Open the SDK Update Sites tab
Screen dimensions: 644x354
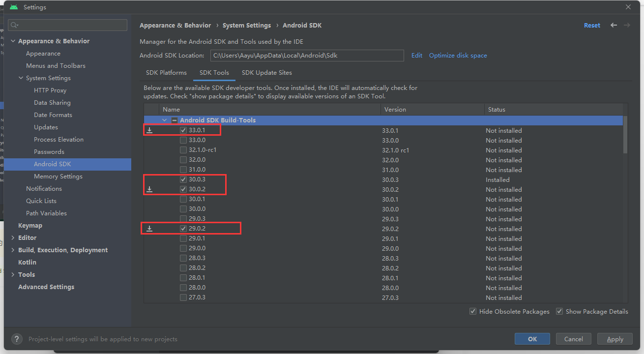tap(266, 73)
